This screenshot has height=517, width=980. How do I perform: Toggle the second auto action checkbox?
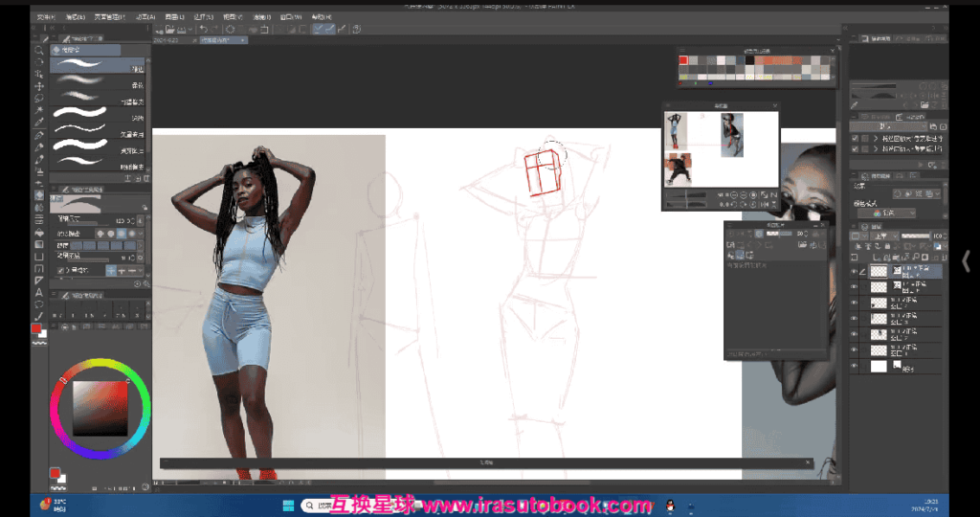[855, 149]
